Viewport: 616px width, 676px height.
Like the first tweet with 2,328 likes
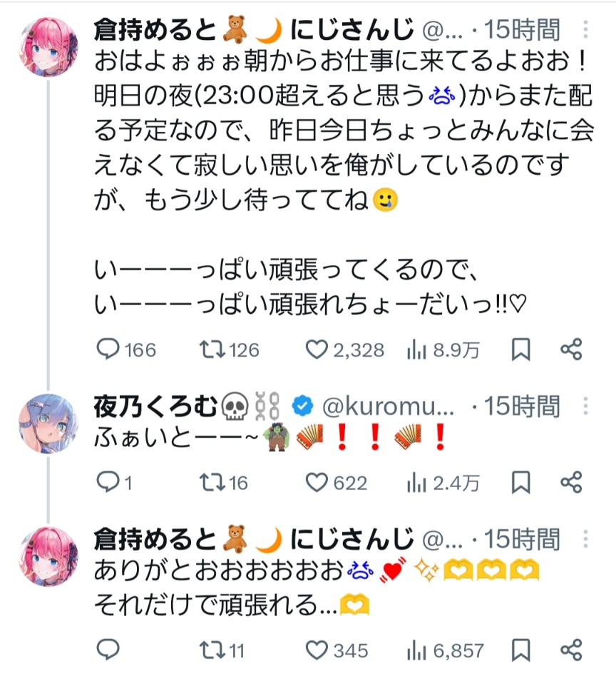(x=315, y=349)
